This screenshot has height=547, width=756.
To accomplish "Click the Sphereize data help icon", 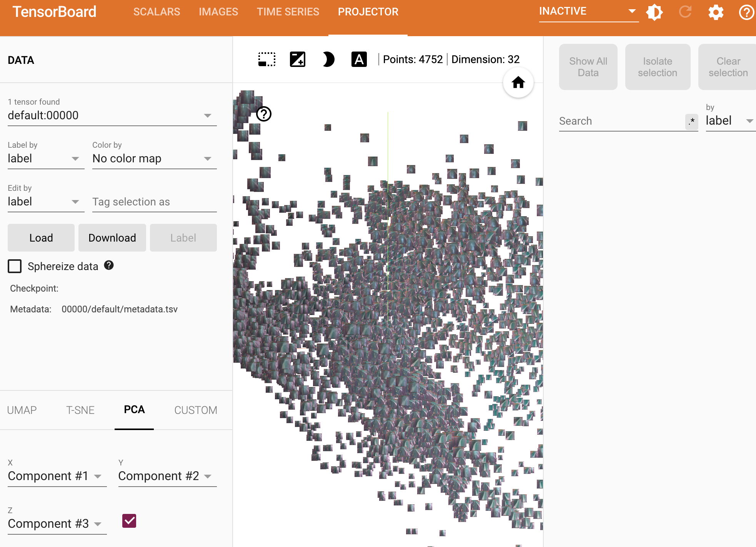I will click(109, 265).
